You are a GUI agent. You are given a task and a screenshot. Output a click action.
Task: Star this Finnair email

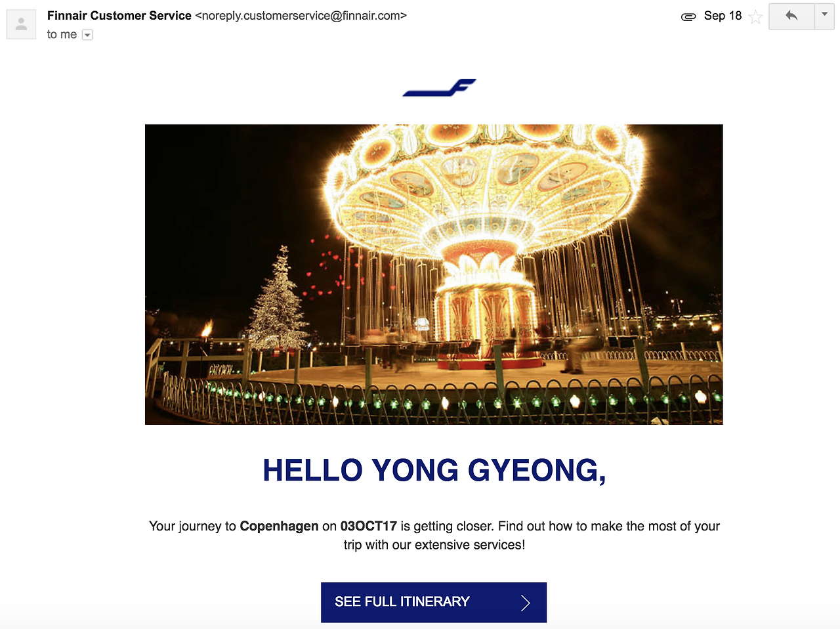tap(755, 16)
